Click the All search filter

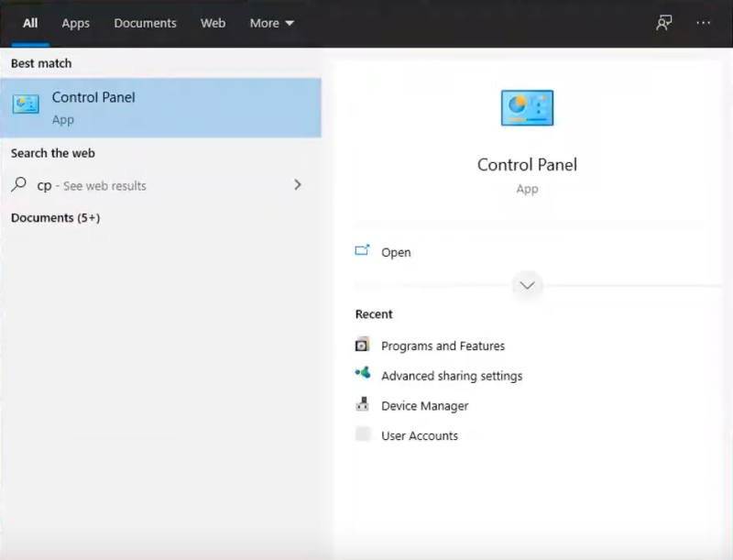tap(28, 23)
